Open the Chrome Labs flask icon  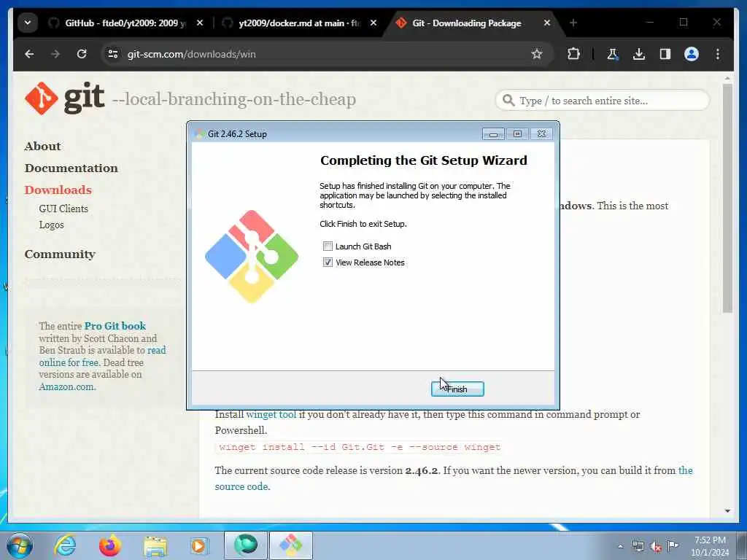click(x=613, y=54)
